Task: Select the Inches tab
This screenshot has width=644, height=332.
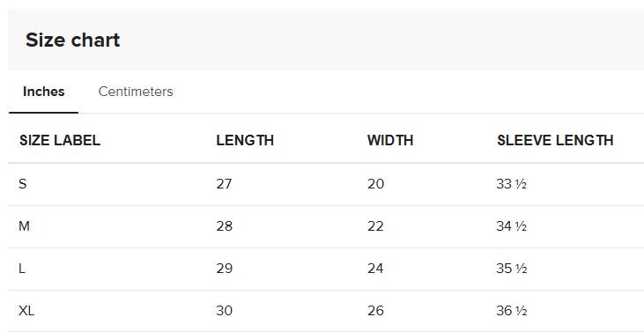Action: point(43,92)
